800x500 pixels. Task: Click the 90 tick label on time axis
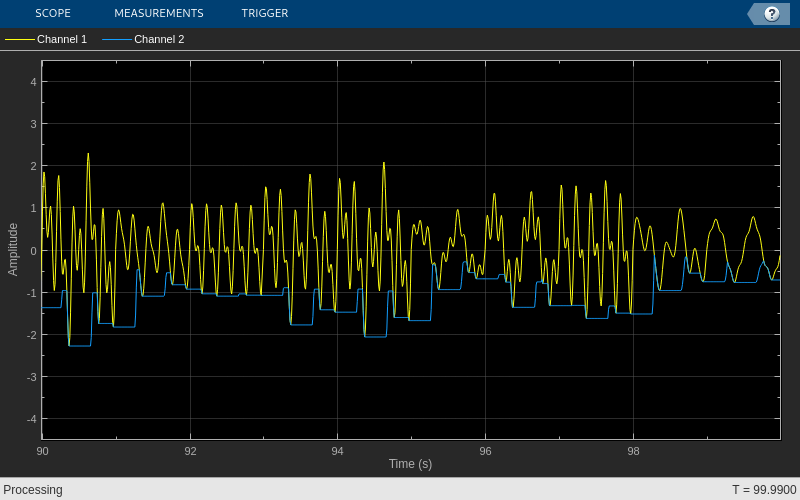pos(42,452)
